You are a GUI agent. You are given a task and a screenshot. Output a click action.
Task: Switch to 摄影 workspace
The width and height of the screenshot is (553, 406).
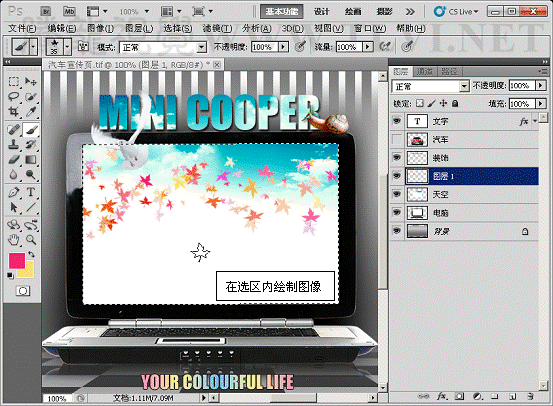pyautogui.click(x=384, y=12)
